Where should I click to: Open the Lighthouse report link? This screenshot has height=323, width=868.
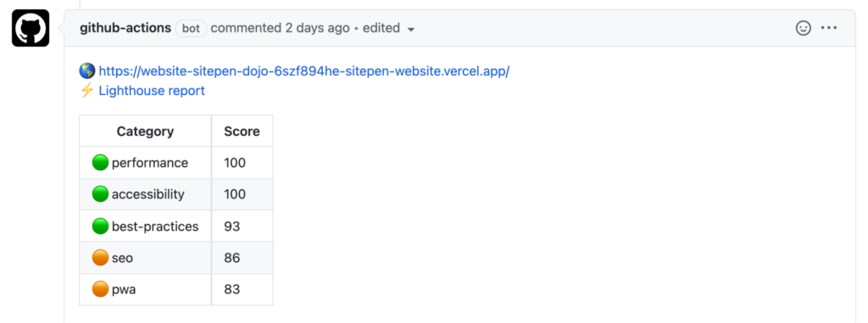coord(152,91)
